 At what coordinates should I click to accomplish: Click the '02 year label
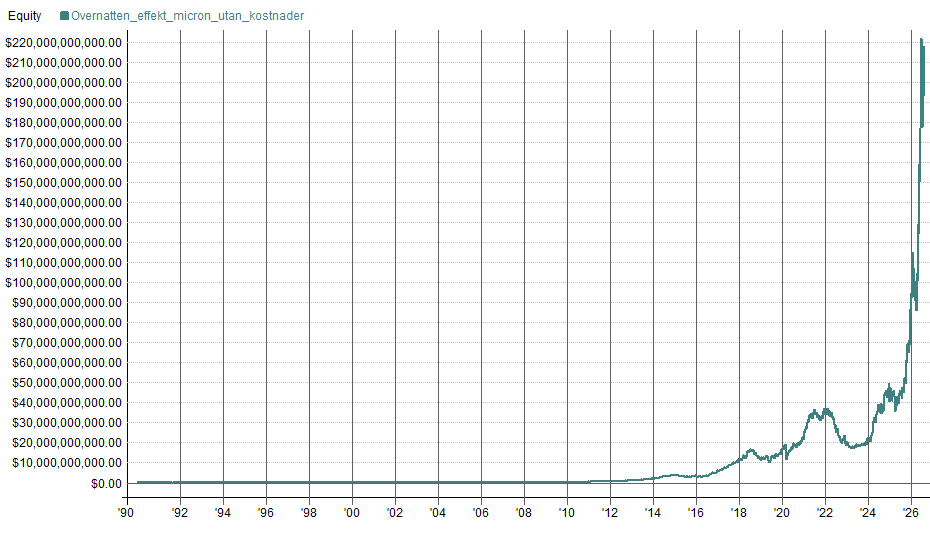(395, 512)
